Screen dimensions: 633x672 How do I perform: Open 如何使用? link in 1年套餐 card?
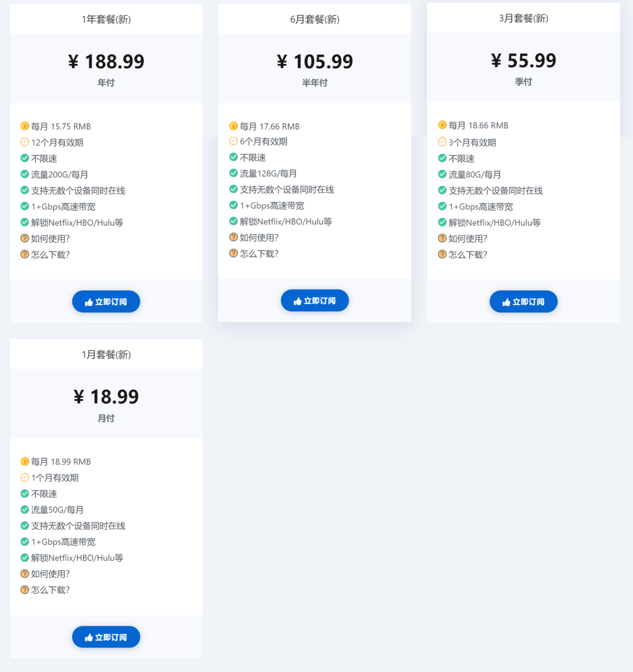[x=50, y=239]
